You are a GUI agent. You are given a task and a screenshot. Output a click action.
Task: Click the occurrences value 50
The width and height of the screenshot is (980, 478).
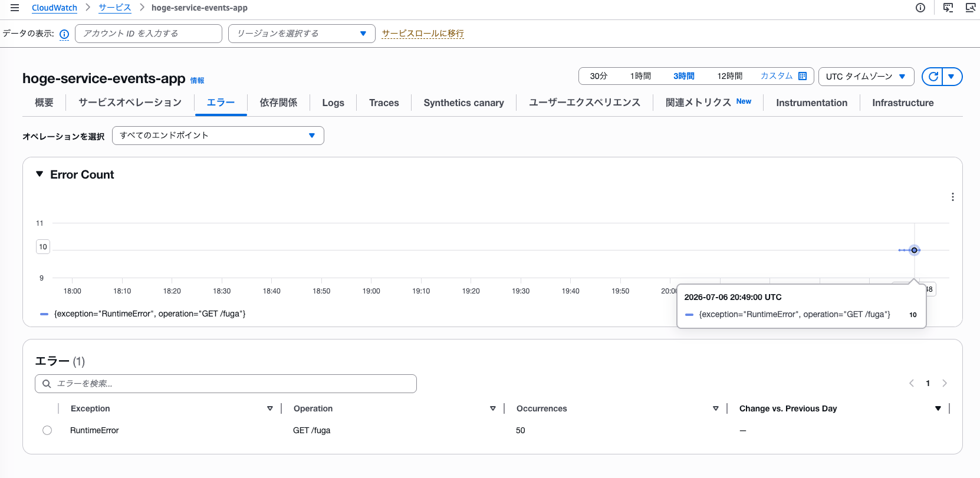pos(521,430)
